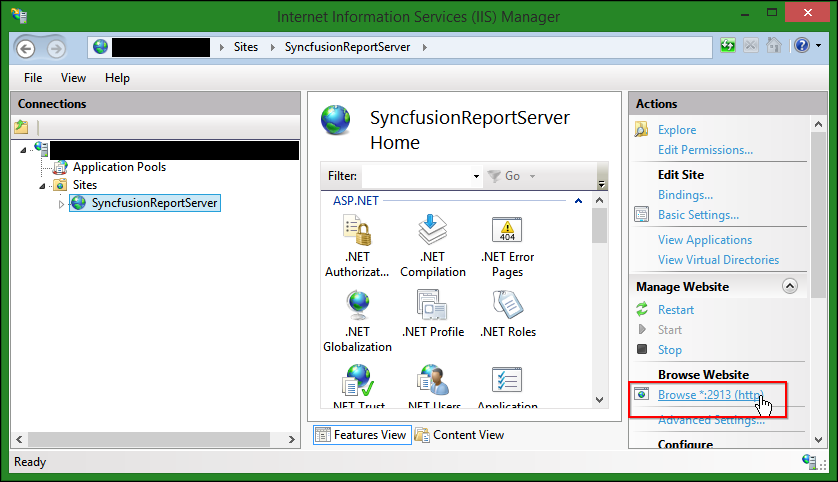The height and width of the screenshot is (482, 838).
Task: Click the Basic Settings page icon
Action: (x=641, y=214)
